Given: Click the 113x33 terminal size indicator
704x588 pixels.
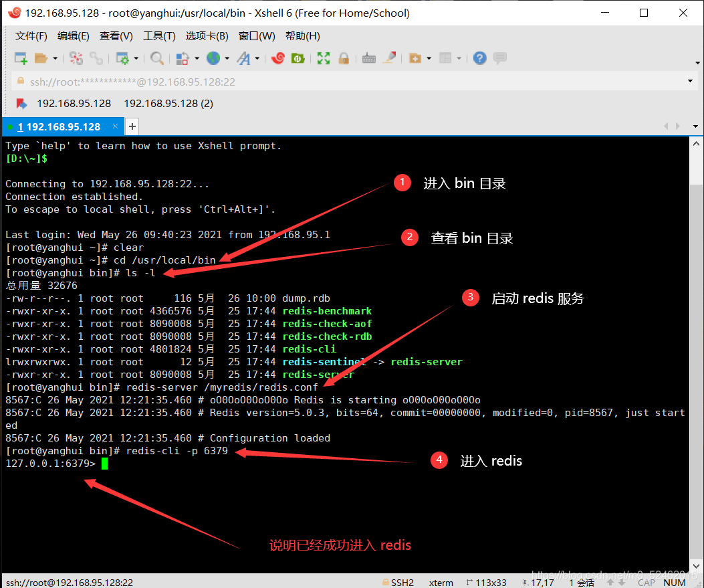Looking at the screenshot, I should [487, 583].
